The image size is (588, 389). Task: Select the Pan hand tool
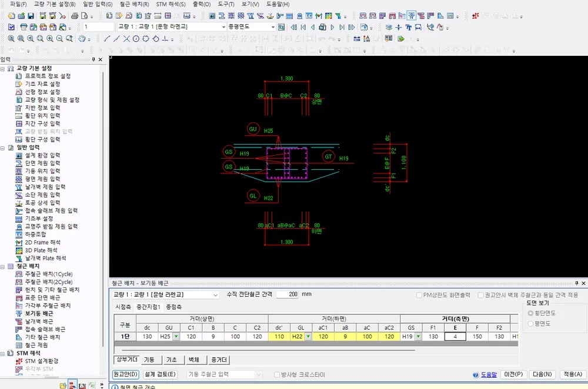pyautogui.click(x=82, y=39)
